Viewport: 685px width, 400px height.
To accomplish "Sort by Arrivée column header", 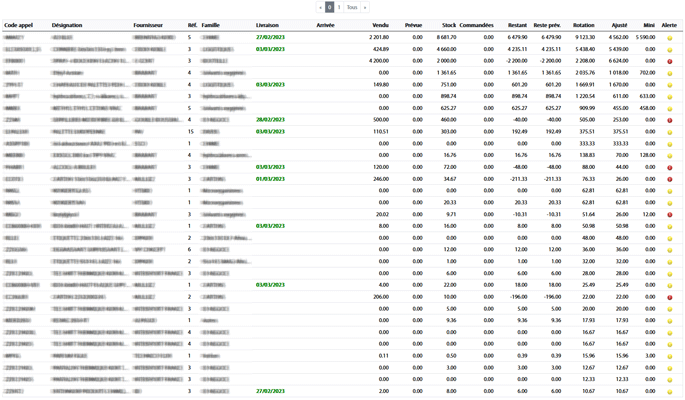I will [x=325, y=25].
